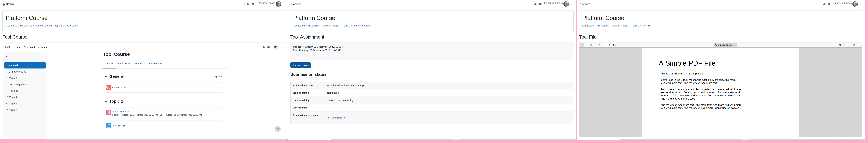Open messages icon on Tool Assignment page
The height and width of the screenshot is (143, 868).
point(540,4)
